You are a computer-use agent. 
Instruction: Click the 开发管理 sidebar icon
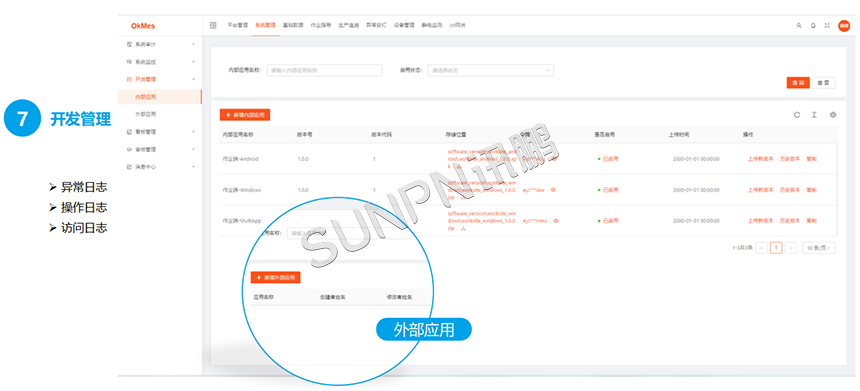point(129,79)
